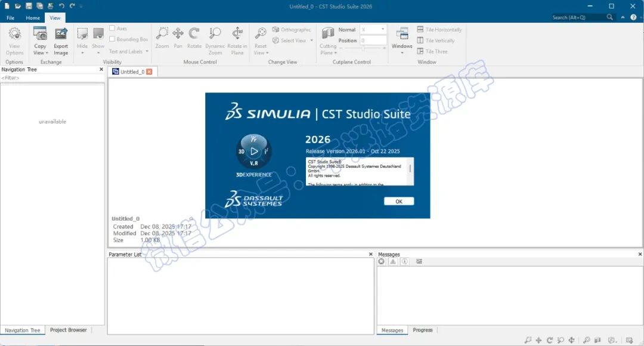
Task: Toggle the error filter icon in Messages
Action: coord(382,261)
